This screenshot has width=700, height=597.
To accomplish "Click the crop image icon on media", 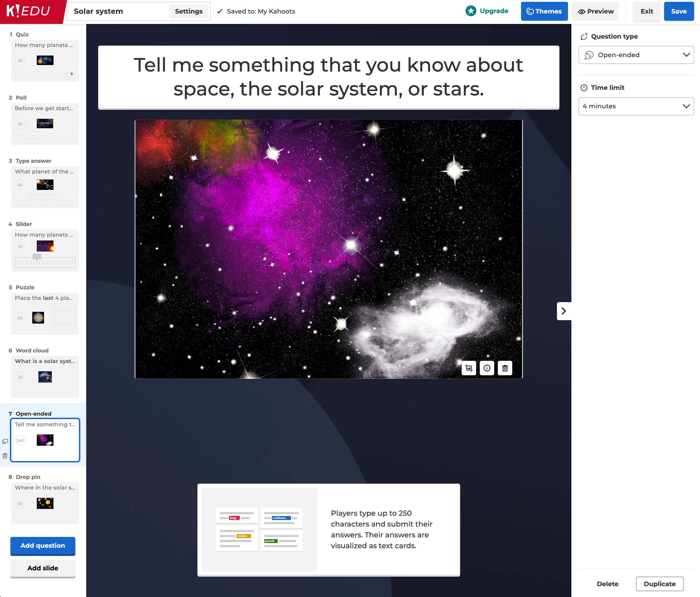I will (468, 368).
